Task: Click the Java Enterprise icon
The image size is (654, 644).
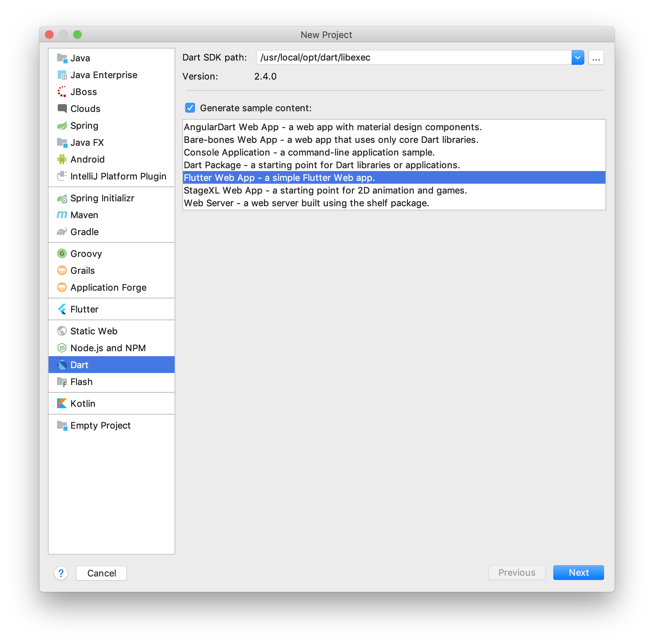Action: (x=62, y=75)
